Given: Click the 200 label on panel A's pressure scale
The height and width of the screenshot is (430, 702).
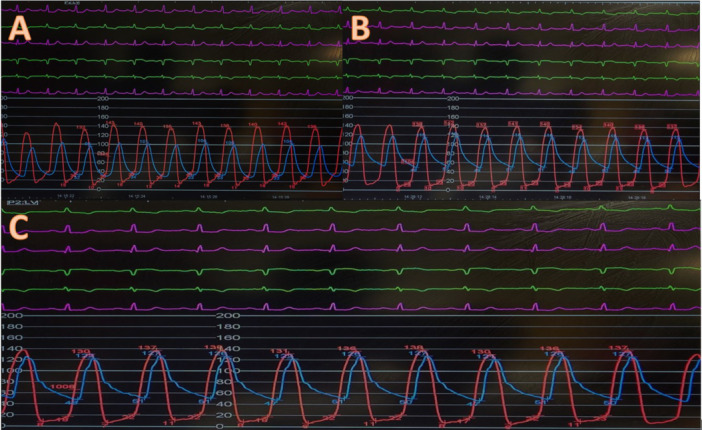Looking at the screenshot, I should 103,99.
